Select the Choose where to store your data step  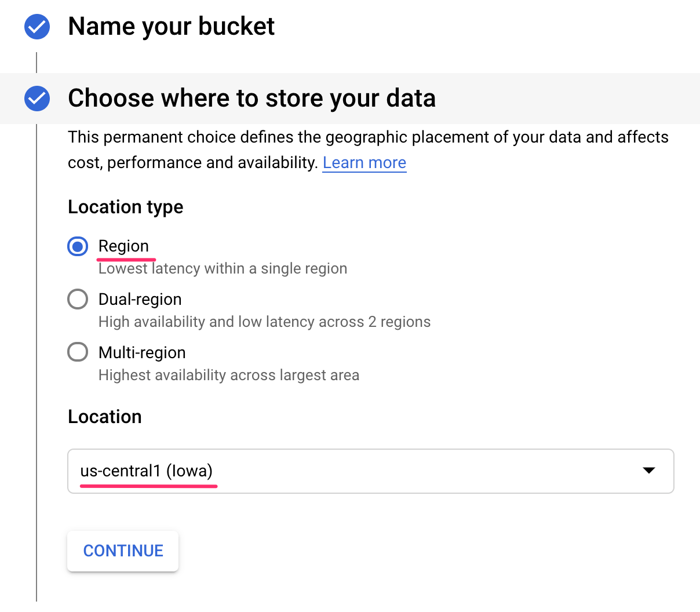[252, 99]
